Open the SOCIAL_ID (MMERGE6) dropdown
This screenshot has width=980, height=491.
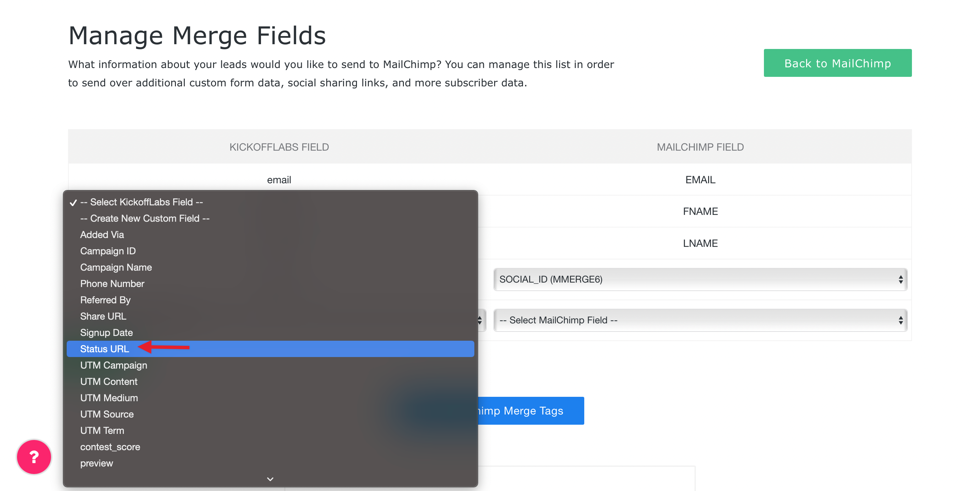[700, 279]
